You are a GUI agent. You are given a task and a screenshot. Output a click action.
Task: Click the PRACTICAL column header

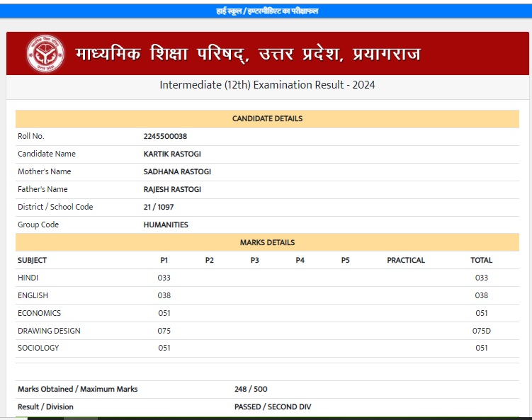pyautogui.click(x=406, y=260)
